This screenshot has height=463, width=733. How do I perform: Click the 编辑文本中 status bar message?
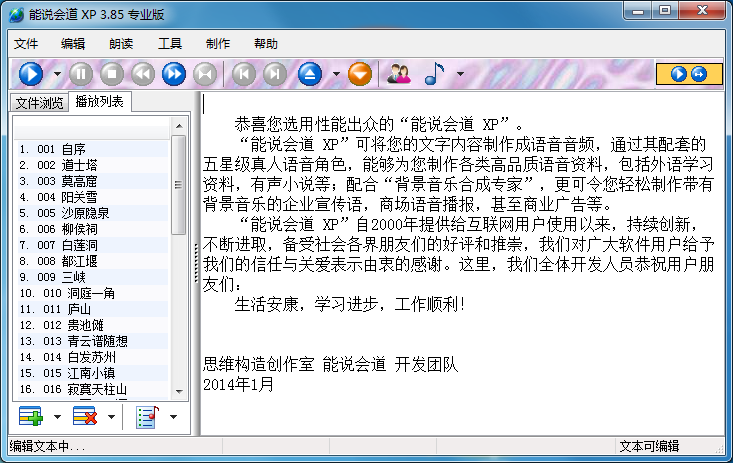[x=47, y=446]
